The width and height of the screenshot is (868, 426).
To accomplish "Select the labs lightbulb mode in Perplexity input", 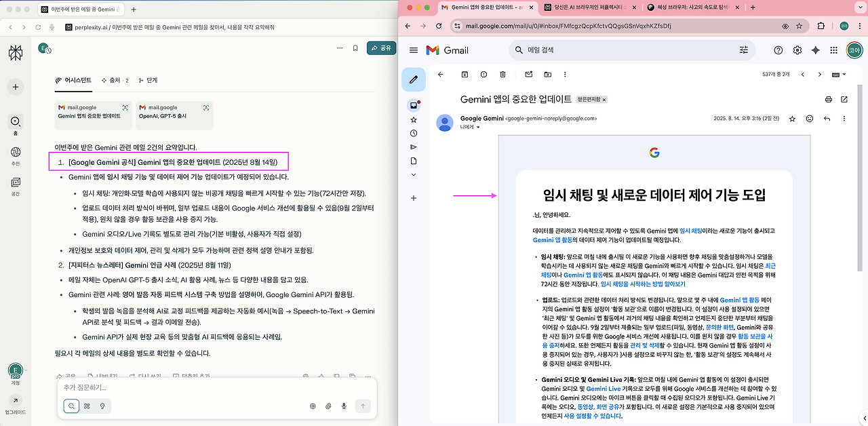I will click(102, 406).
